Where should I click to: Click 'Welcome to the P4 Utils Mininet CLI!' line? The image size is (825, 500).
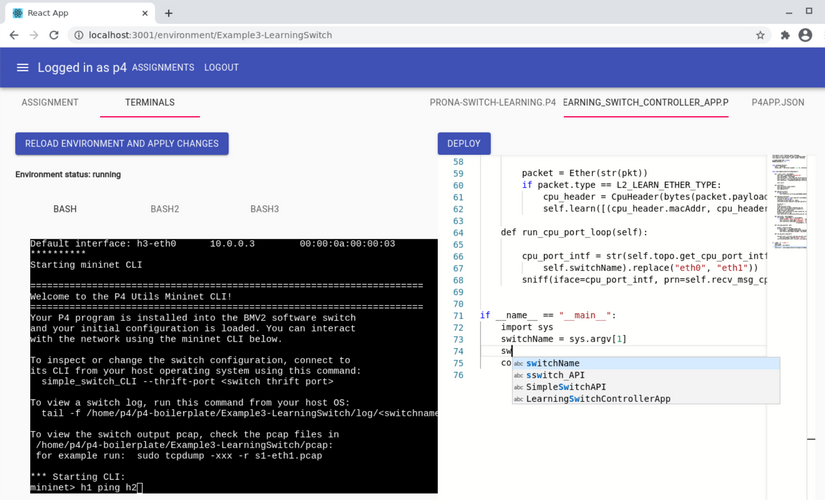(x=131, y=296)
